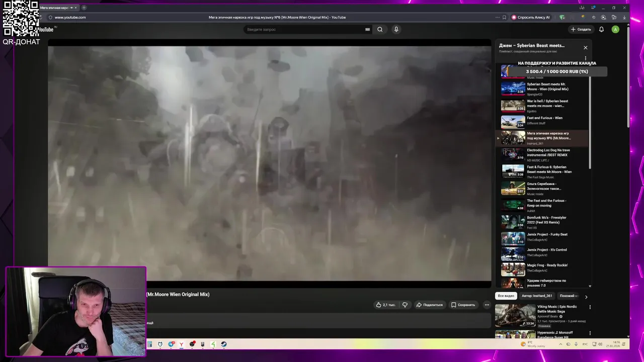644x362 pixels.
Task: Select the Похожий chip
Action: pos(569,296)
